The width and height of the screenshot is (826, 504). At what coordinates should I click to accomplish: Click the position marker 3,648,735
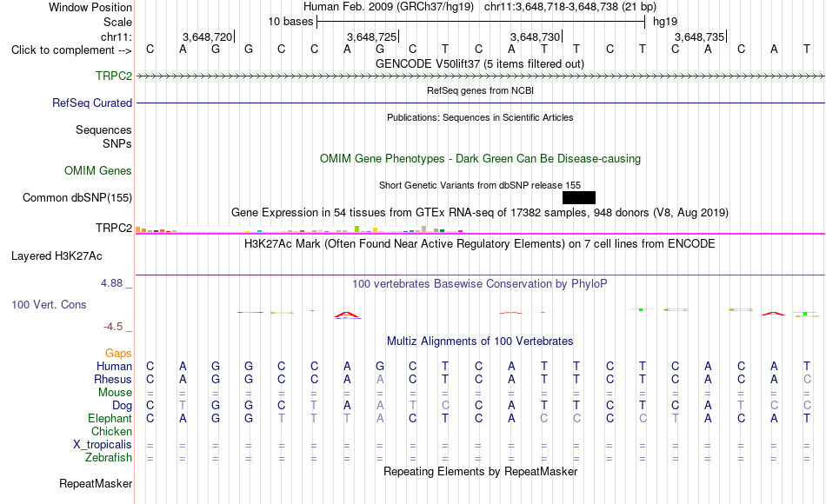[700, 36]
